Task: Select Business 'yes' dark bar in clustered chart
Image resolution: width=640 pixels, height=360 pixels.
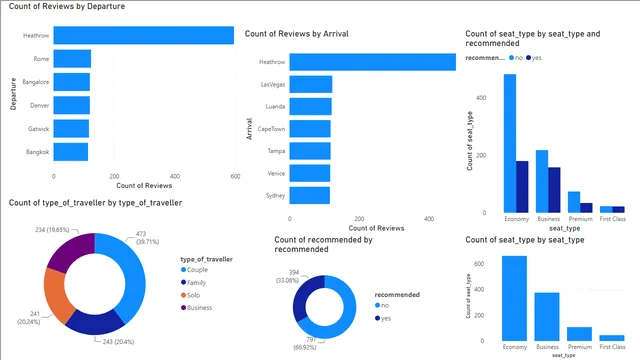Action: tap(554, 190)
